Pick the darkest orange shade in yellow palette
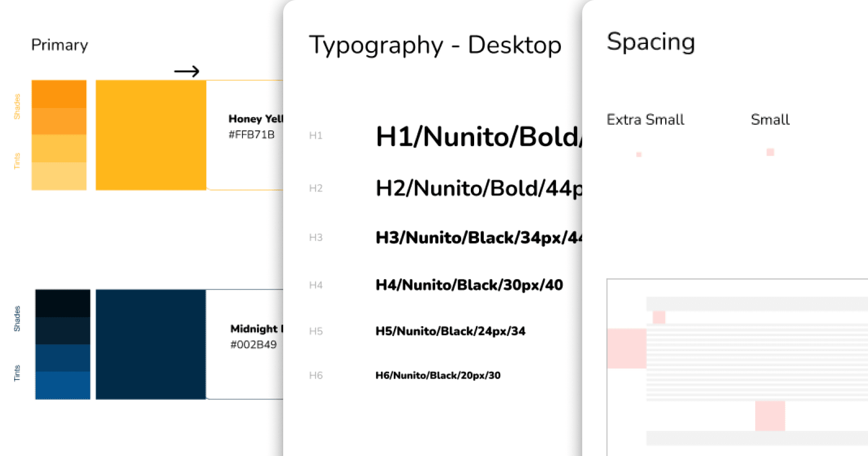 (x=59, y=94)
